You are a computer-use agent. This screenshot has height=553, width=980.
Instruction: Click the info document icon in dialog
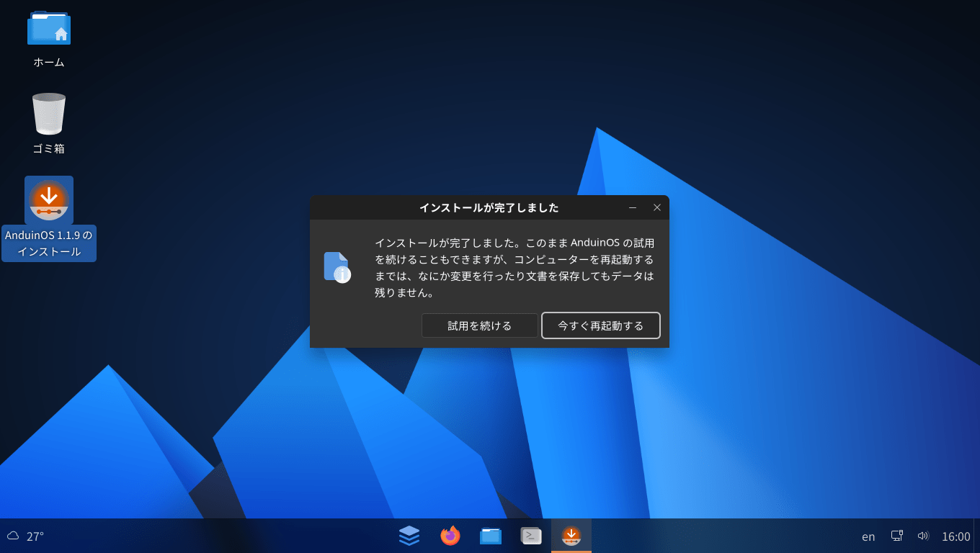click(337, 267)
